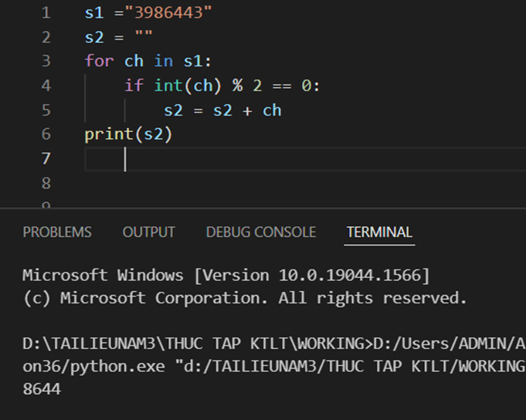Click the print(s2) statement
This screenshot has height=420, width=526.
(x=128, y=134)
